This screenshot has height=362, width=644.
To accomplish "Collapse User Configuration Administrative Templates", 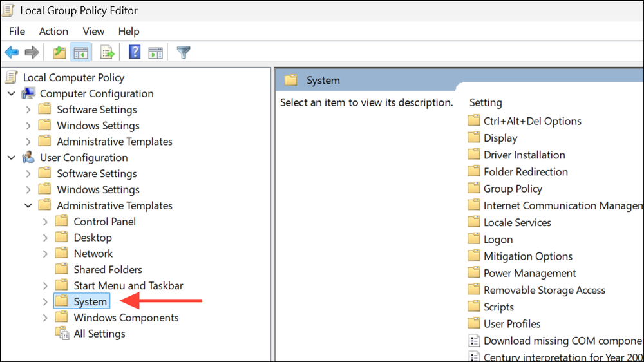I will (28, 206).
